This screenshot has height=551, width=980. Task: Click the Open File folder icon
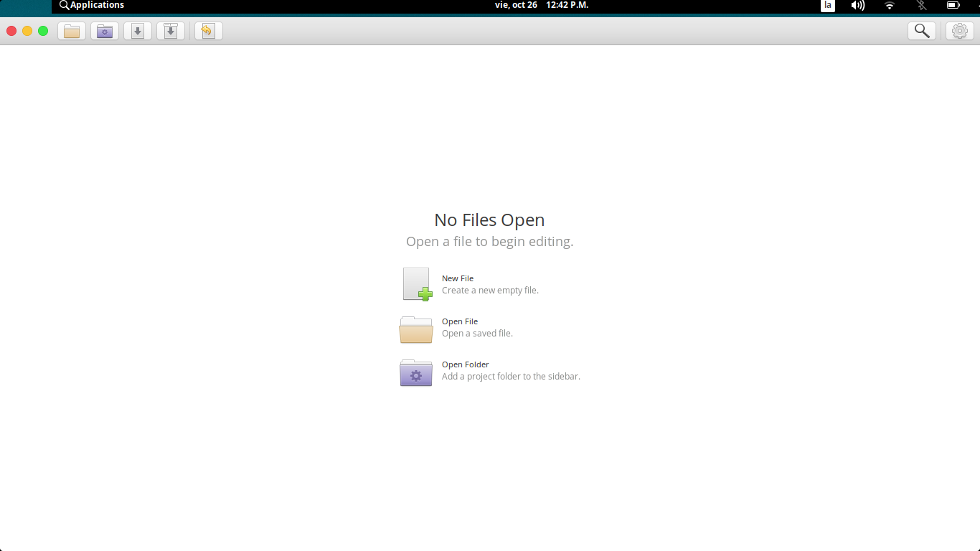416,329
